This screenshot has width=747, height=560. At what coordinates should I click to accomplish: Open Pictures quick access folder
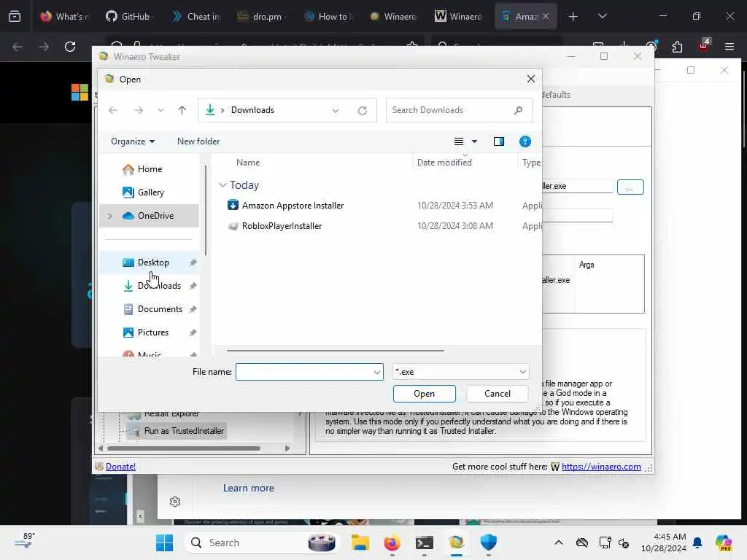tap(153, 332)
